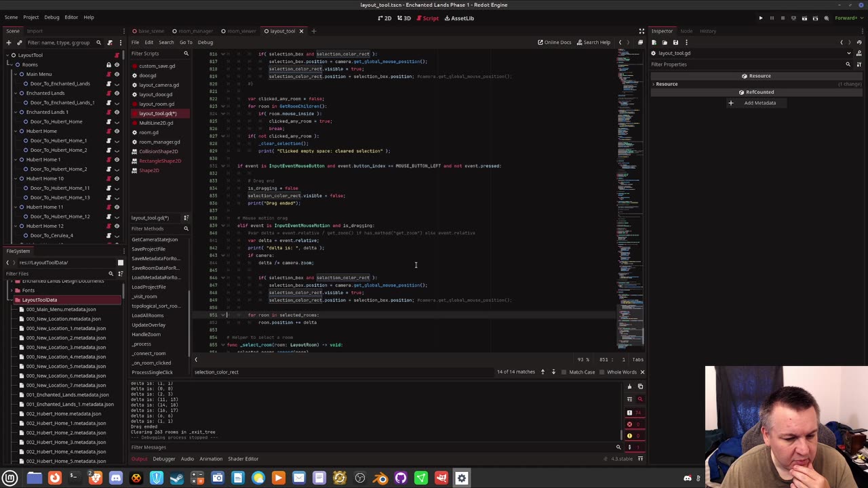Open the 2D workspace
This screenshot has height=488, width=868.
point(384,18)
